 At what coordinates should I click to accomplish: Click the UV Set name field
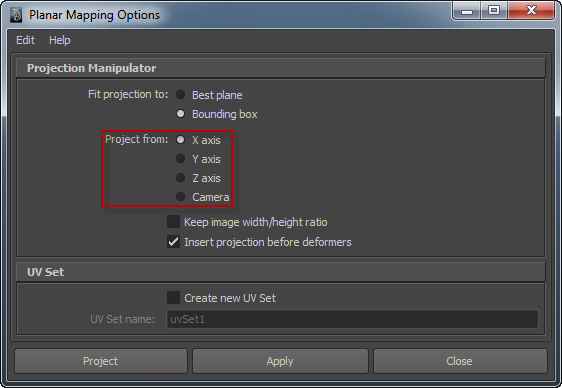[x=352, y=319]
